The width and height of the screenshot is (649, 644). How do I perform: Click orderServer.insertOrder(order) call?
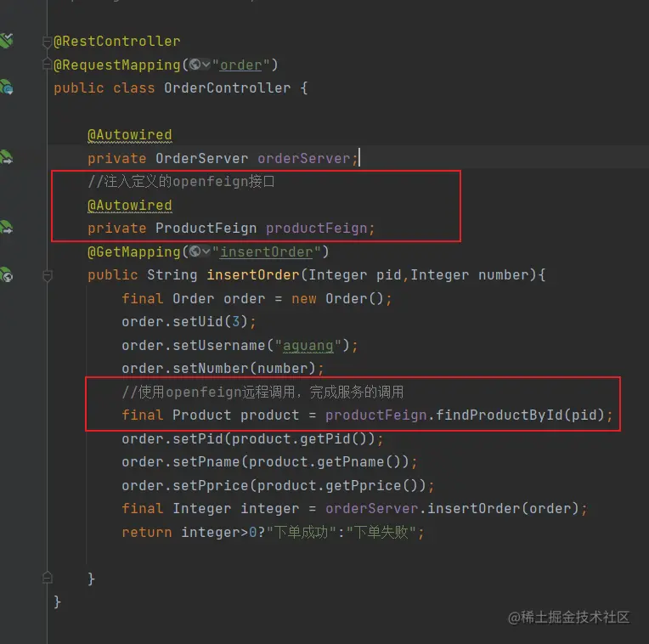[452, 509]
